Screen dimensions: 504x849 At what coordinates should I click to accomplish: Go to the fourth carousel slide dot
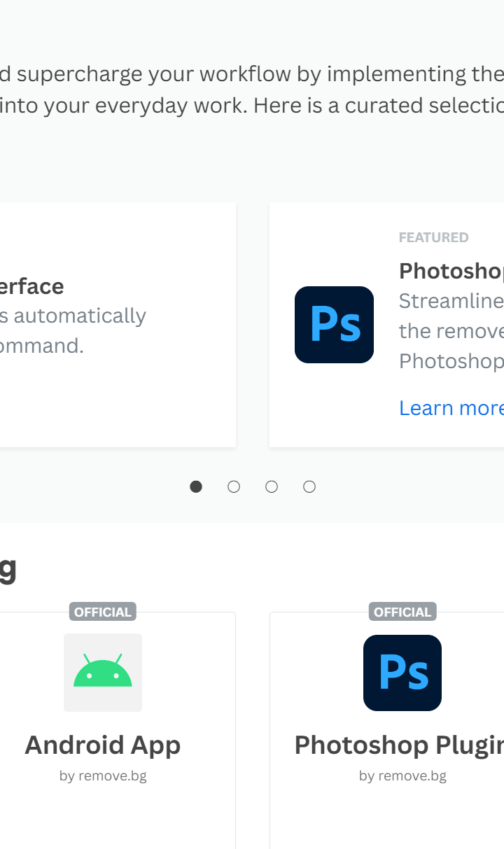[x=309, y=486]
